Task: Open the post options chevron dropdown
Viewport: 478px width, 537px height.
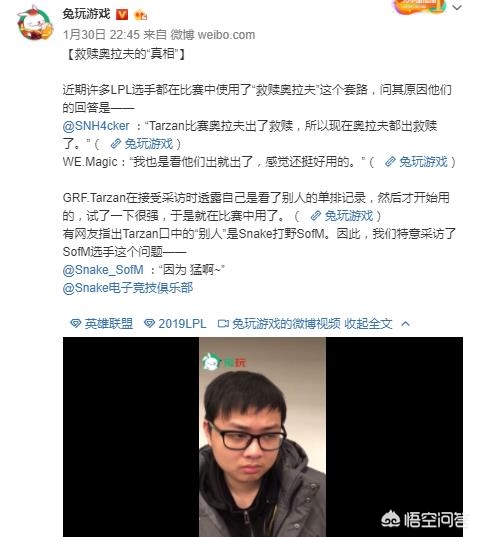Action: tap(457, 7)
